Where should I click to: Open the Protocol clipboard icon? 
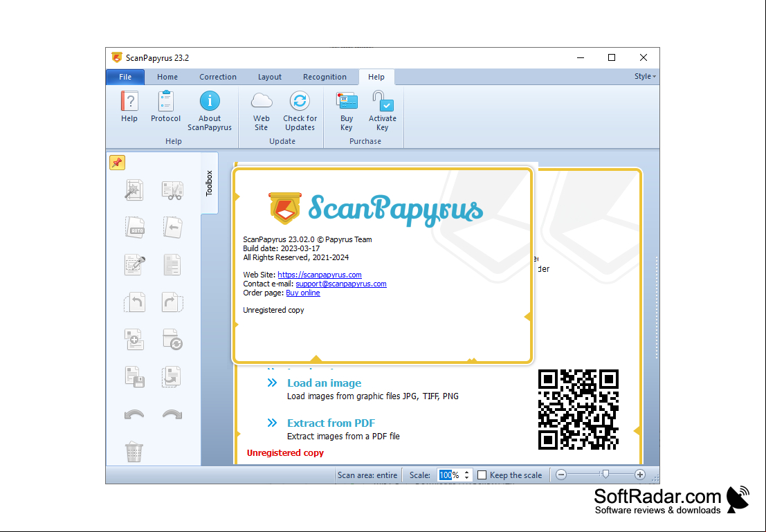click(165, 101)
